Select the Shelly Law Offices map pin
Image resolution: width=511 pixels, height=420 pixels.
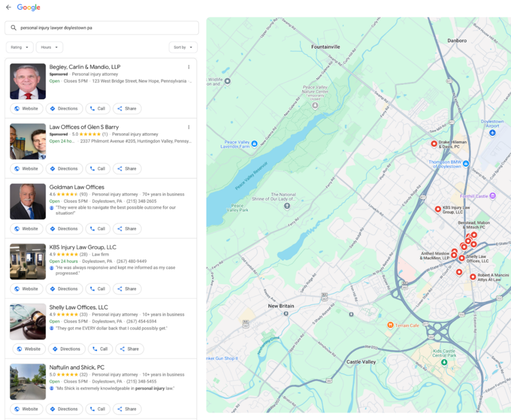tap(462, 258)
